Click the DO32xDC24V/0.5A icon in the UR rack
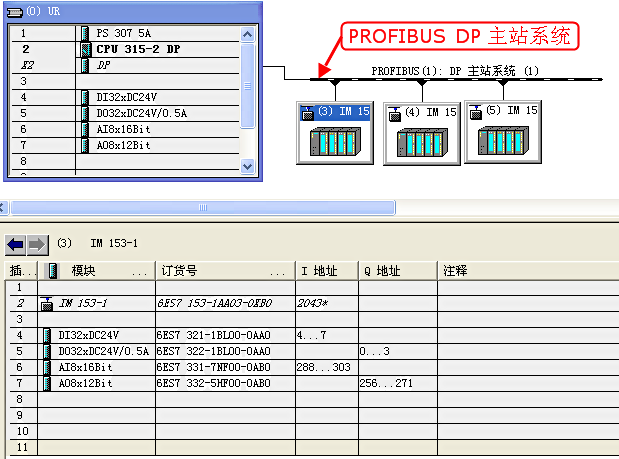Viewport: 619px width, 459px height. 85,114
